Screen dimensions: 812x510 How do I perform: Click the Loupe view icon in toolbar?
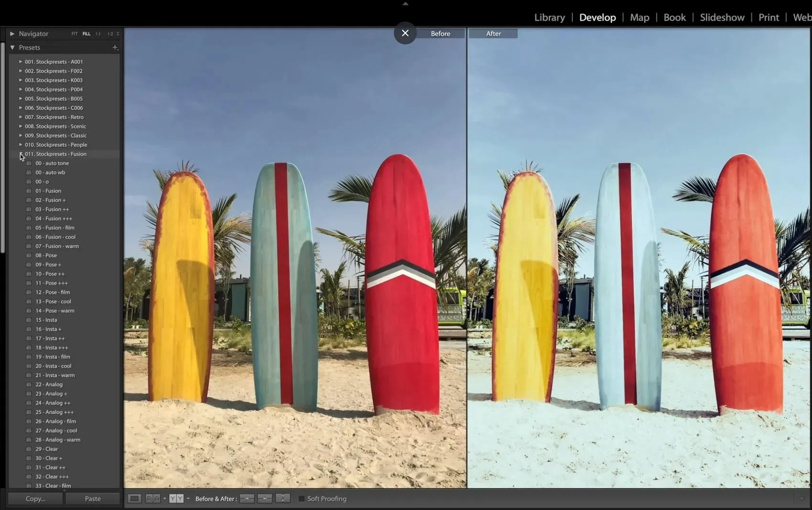(134, 499)
